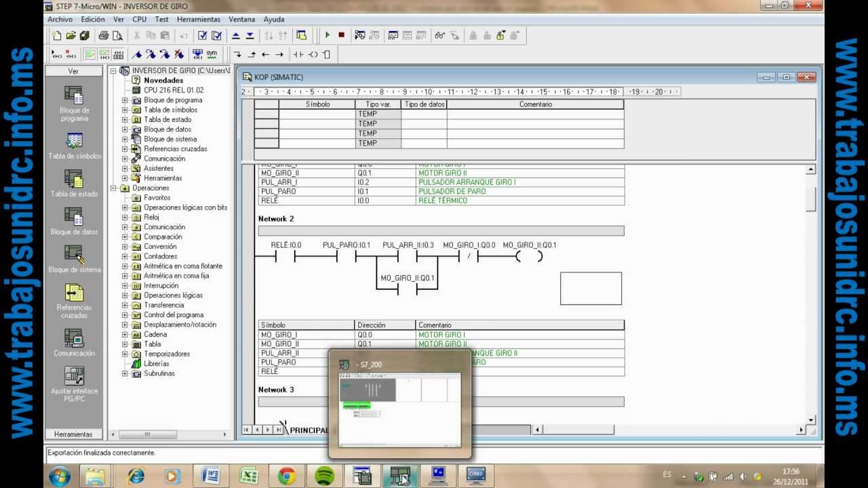Open Referencias cruzadas in navigation bar
Screen dimensions: 868x488
pos(74,302)
